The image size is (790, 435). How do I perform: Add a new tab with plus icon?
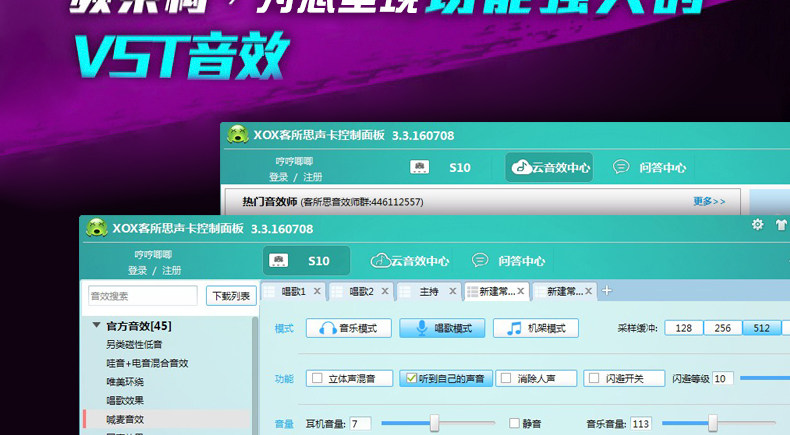[607, 291]
